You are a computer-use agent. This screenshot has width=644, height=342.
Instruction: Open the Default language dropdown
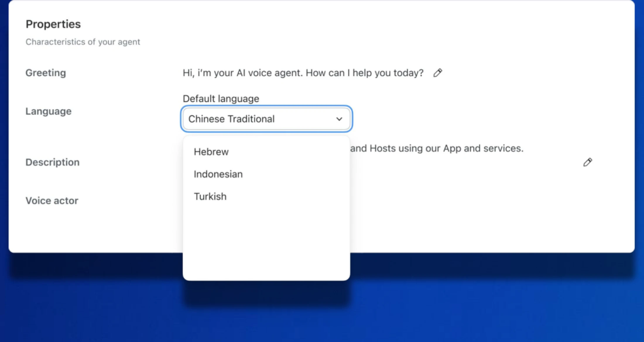tap(266, 119)
